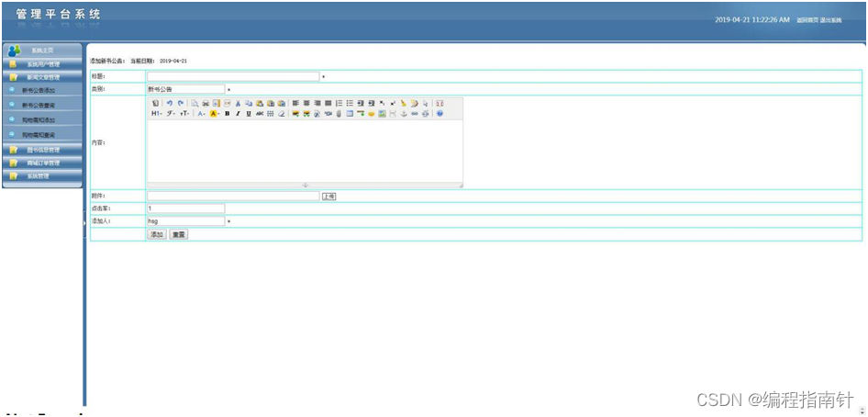Expand the 图书信息管理 sidebar menu

tap(42, 150)
